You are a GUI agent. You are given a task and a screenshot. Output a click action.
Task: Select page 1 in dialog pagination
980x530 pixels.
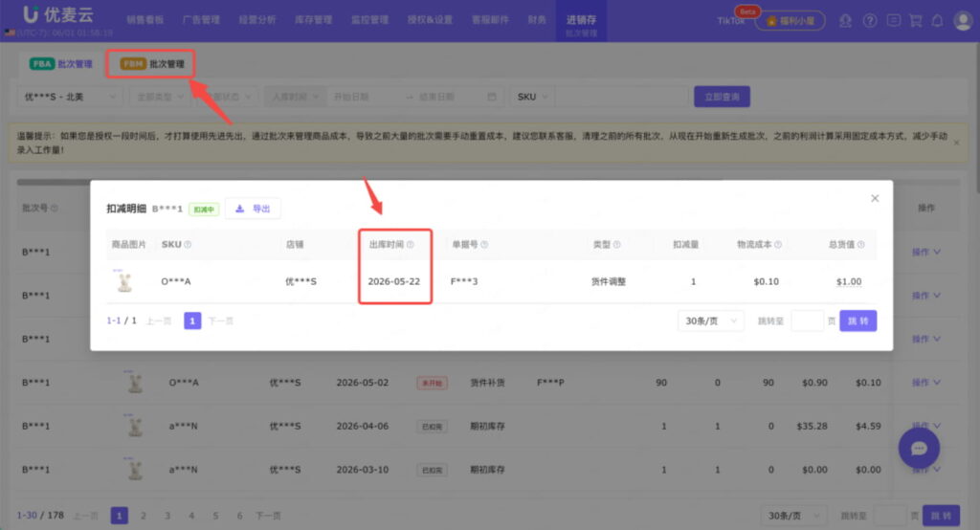(x=192, y=320)
